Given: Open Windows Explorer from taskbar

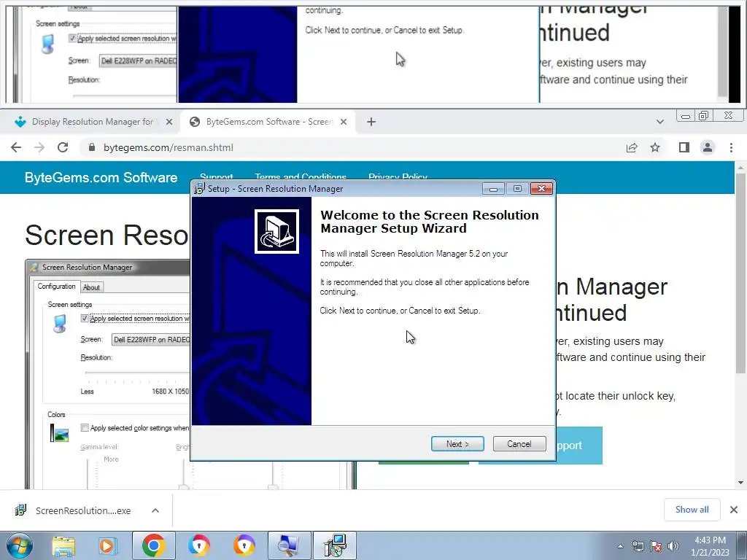Looking at the screenshot, I should click(x=63, y=545).
